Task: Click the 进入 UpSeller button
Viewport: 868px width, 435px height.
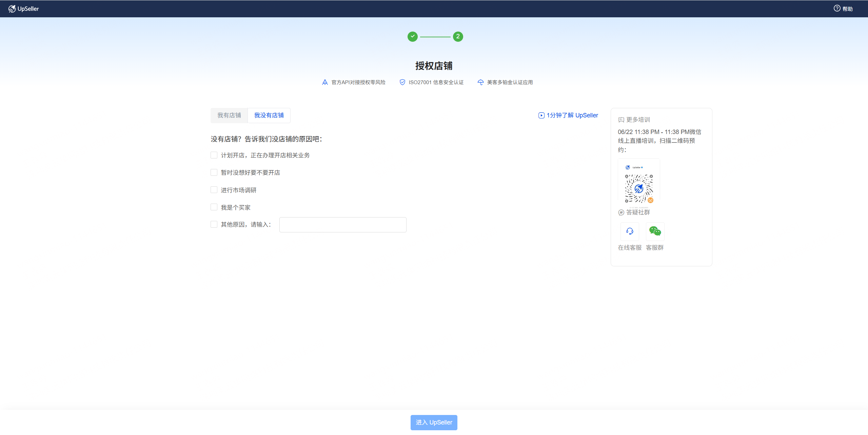Action: point(434,422)
